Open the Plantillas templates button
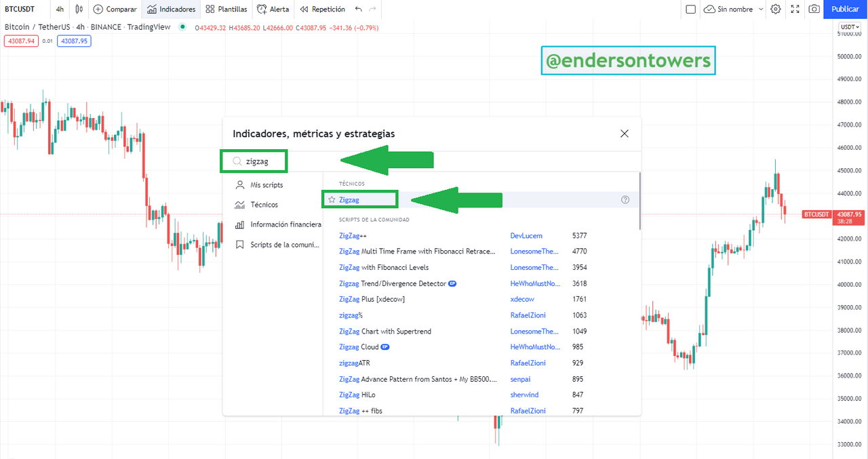The width and height of the screenshot is (868, 459). click(x=226, y=9)
